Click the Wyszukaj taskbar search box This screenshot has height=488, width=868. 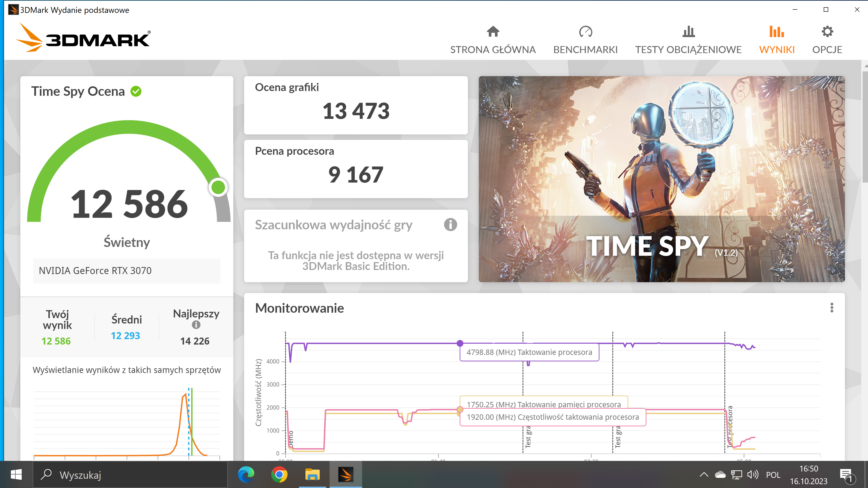pos(130,475)
